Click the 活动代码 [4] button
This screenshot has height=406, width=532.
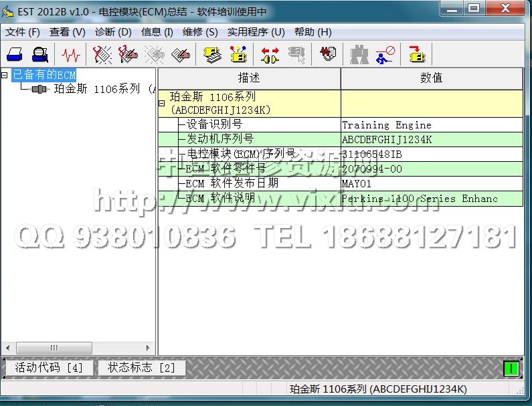tap(49, 368)
